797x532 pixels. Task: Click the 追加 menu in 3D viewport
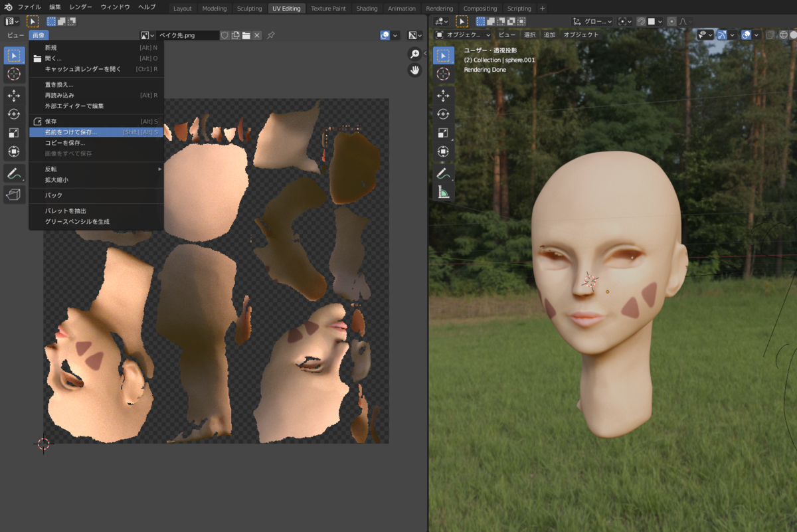549,35
